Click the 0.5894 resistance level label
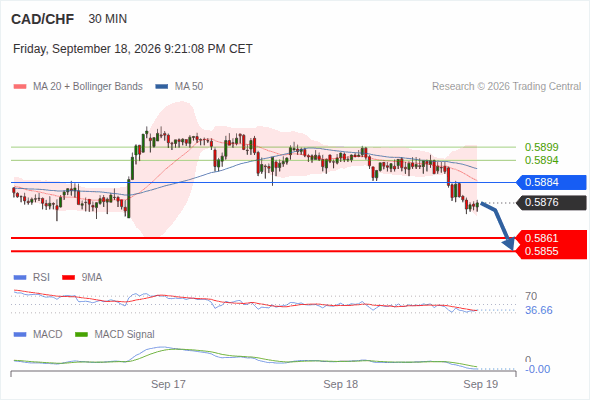The height and width of the screenshot is (400, 590). click(541, 160)
